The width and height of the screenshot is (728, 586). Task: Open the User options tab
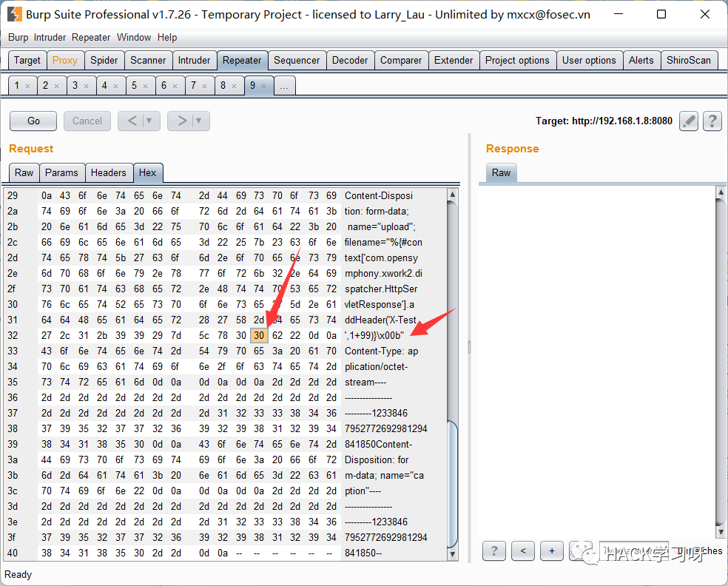pos(589,61)
